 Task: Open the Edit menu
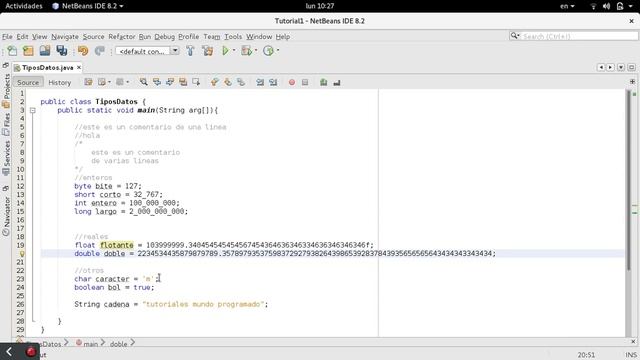[22, 37]
